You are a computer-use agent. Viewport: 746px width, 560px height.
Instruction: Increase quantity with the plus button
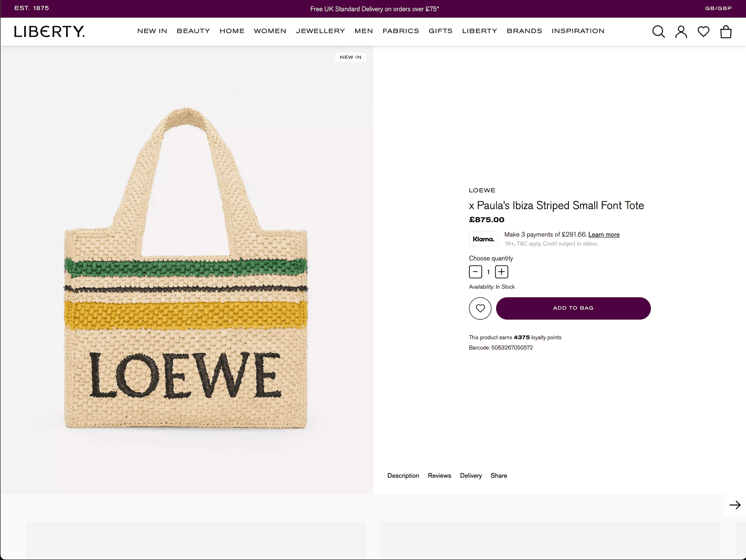click(501, 272)
